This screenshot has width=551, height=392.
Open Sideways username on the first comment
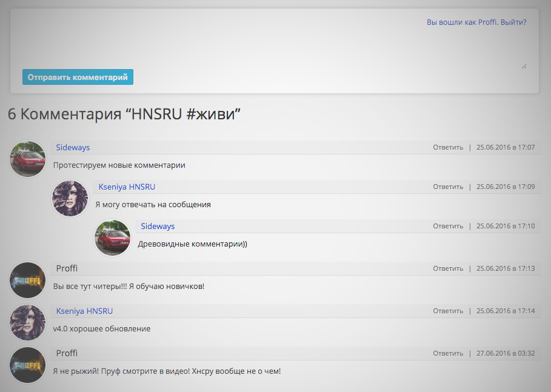73,147
